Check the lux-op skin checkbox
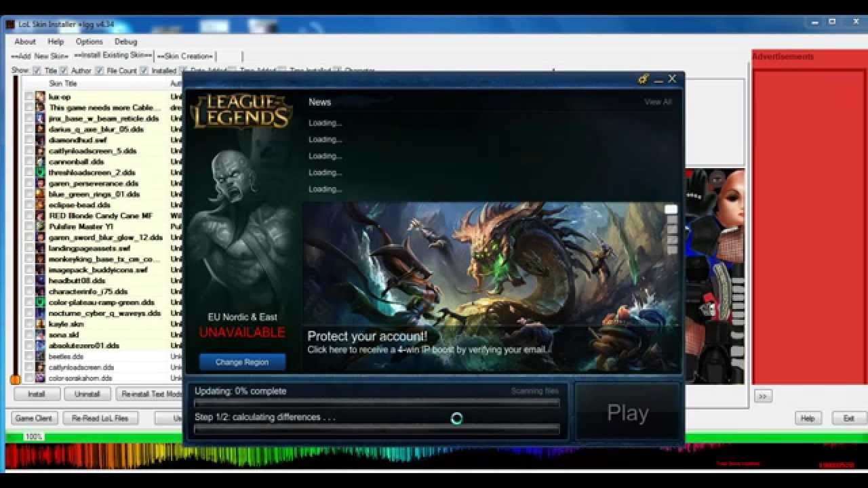 (28, 97)
